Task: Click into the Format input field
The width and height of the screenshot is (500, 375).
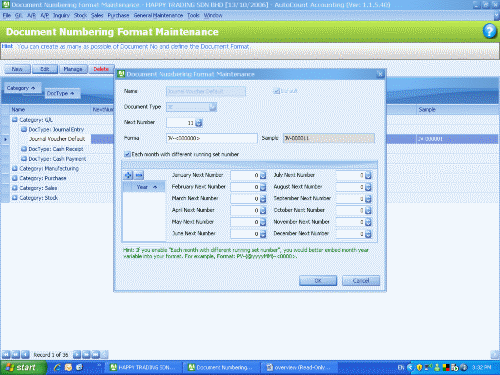Action: 212,138
